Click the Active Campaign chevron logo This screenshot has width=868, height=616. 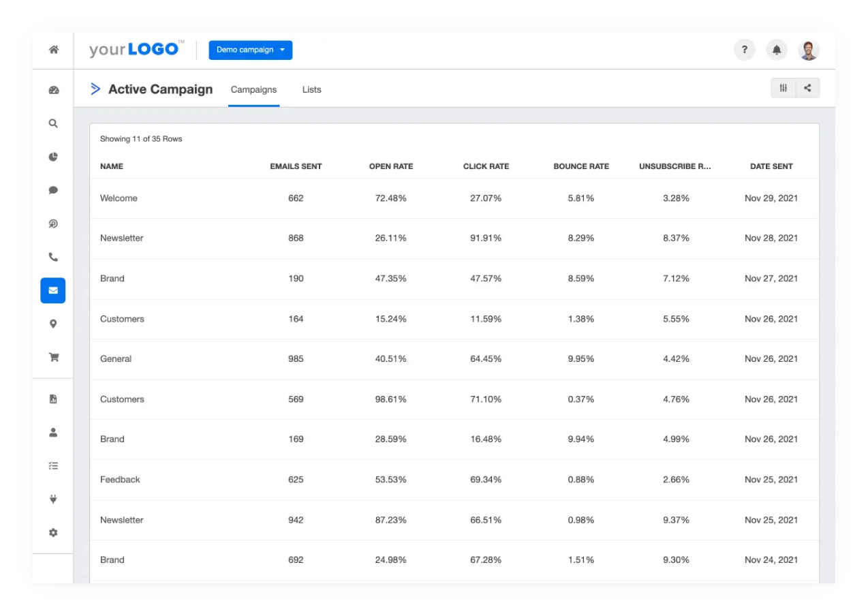[x=95, y=89]
